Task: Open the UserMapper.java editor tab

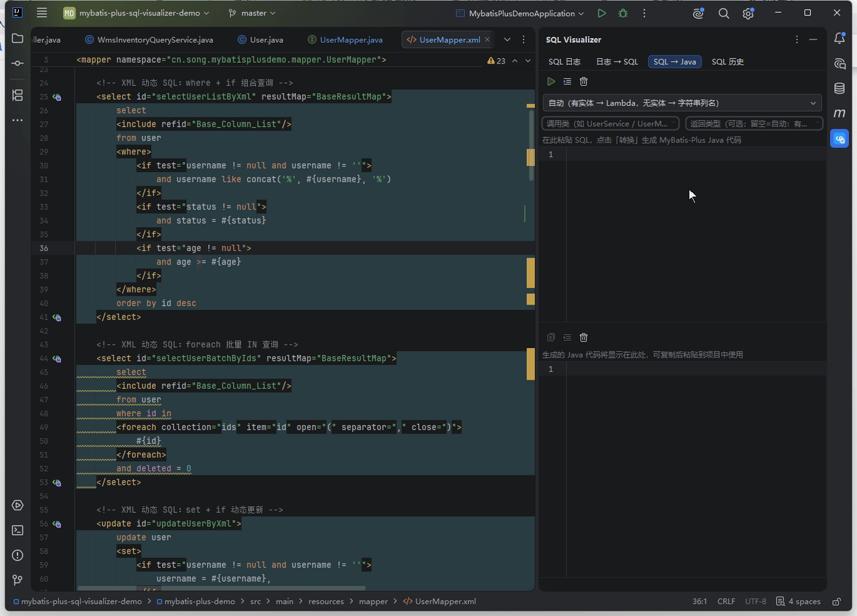Action: pos(345,40)
